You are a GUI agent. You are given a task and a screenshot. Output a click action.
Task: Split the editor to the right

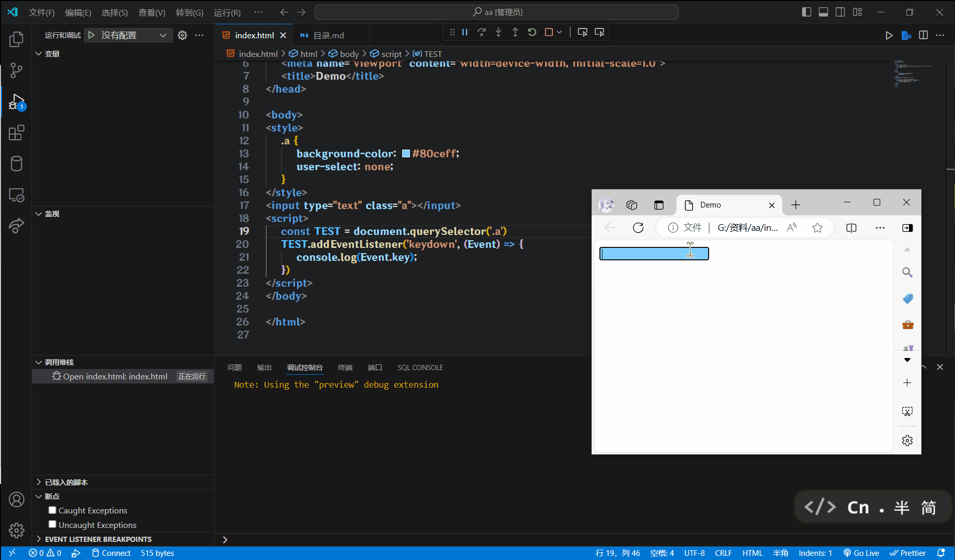pyautogui.click(x=923, y=35)
